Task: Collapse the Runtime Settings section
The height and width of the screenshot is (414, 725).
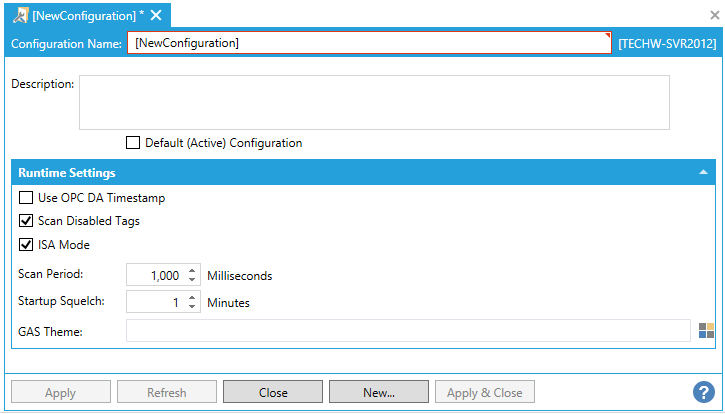Action: (703, 173)
